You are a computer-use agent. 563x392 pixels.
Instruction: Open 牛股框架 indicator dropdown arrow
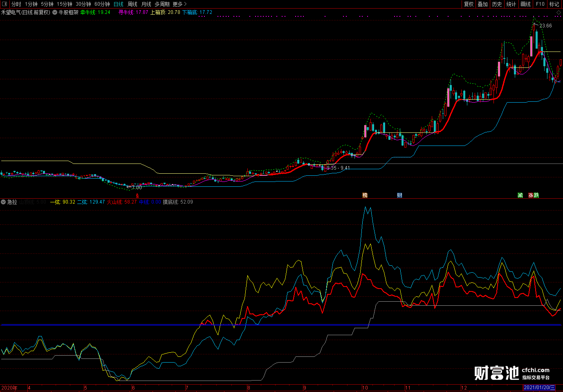coord(55,12)
